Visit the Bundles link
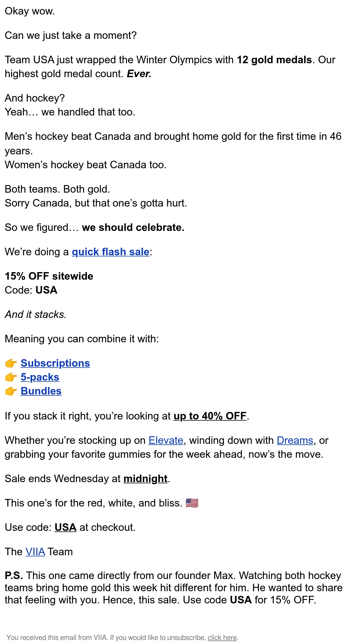 point(41,391)
